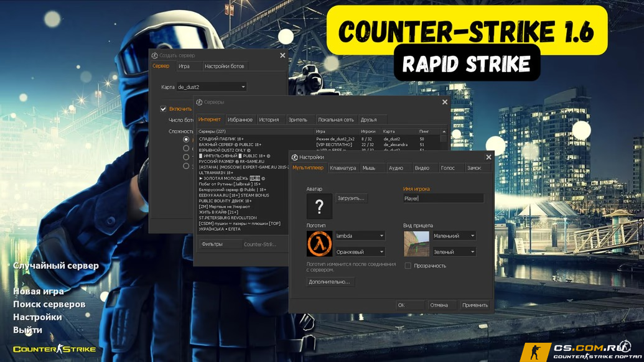Select the СЛАДКИЙ ПАБЛИК 18+ server row
Viewport: 644px width, 362px height.
[x=319, y=139]
